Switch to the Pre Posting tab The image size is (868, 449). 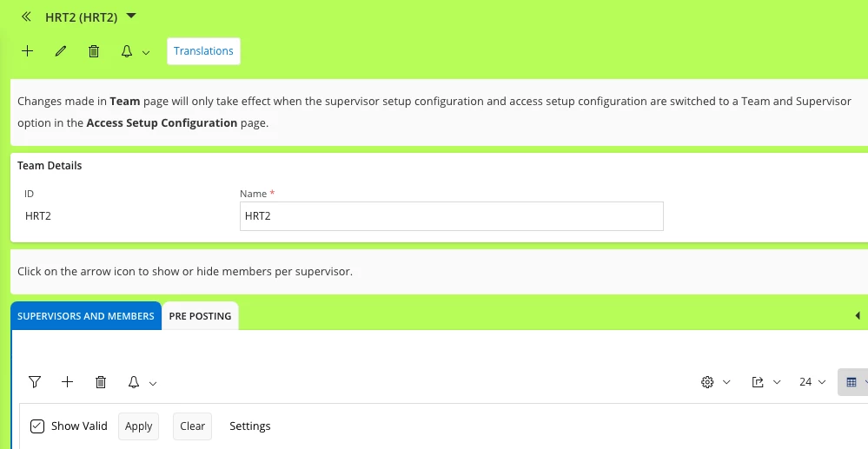[200, 316]
